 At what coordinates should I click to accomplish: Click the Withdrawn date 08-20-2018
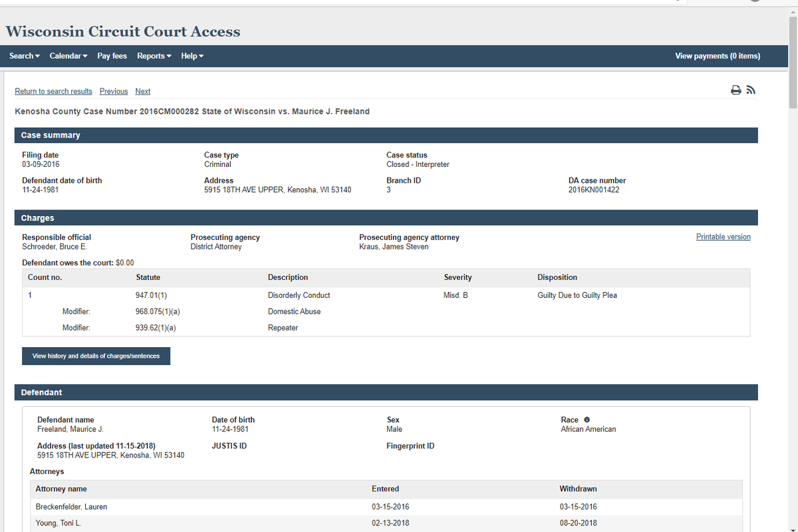(579, 523)
